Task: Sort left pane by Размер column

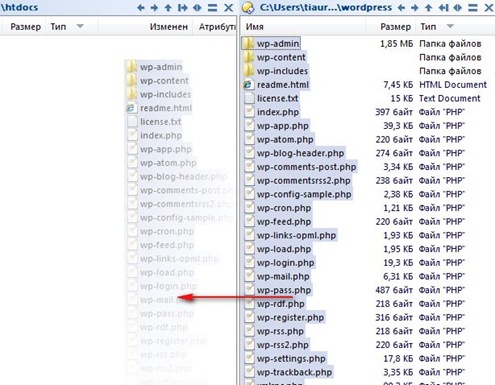Action: [x=26, y=27]
